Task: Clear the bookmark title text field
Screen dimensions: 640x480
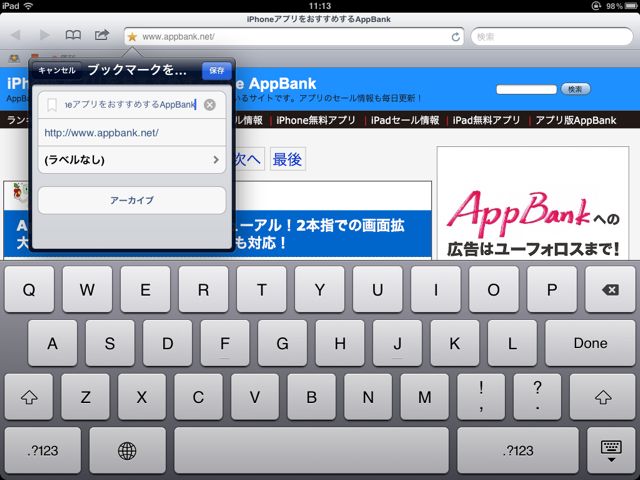Action: coord(209,105)
